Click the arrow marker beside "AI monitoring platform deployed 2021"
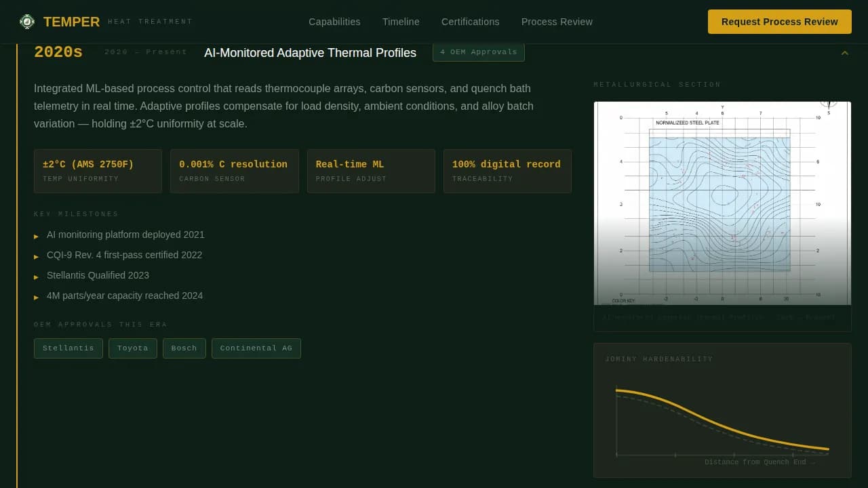Screen dimensions: 868x488 click(37, 237)
